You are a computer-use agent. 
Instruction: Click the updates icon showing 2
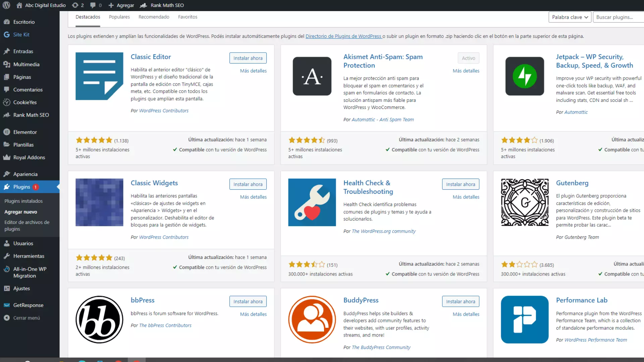click(75, 5)
